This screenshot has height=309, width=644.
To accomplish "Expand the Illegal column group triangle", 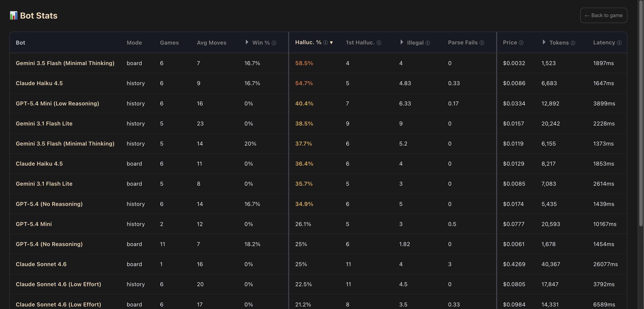I will (402, 42).
